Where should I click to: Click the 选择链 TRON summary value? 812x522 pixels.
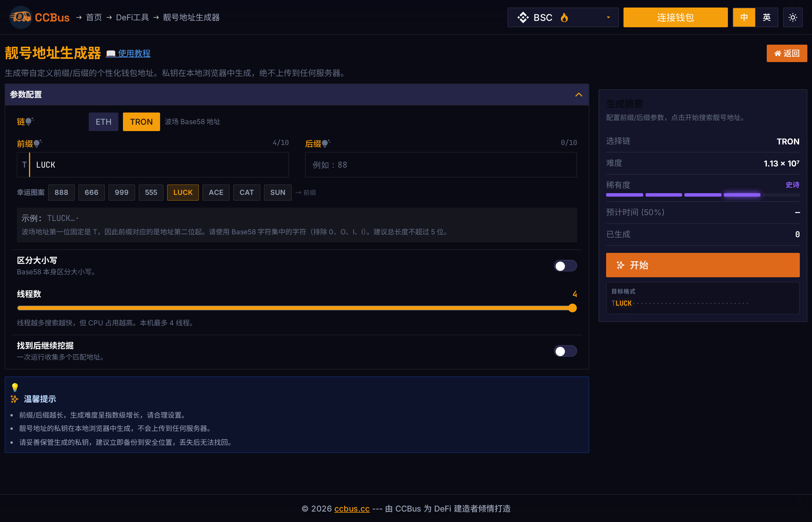(x=788, y=141)
